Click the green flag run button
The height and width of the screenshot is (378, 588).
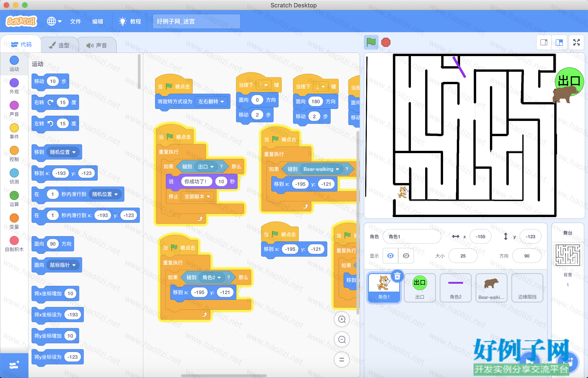(x=372, y=43)
